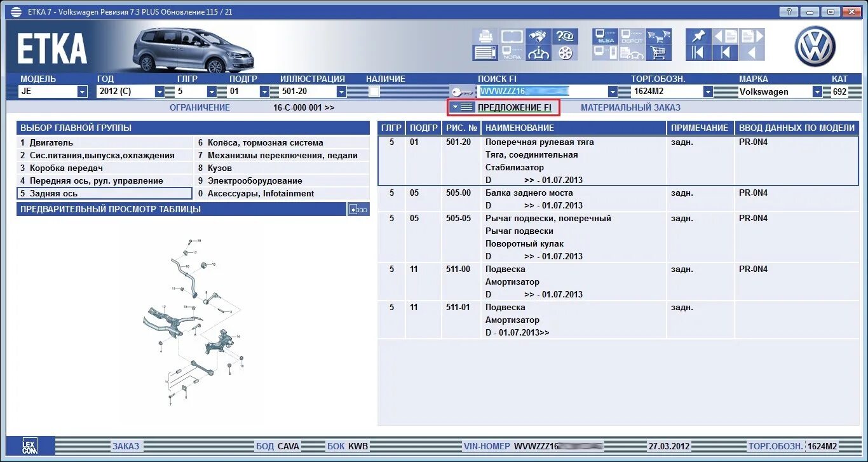Open the МОДЕЛЬ dropdown showing JE
This screenshot has width=868, height=462.
coord(82,92)
